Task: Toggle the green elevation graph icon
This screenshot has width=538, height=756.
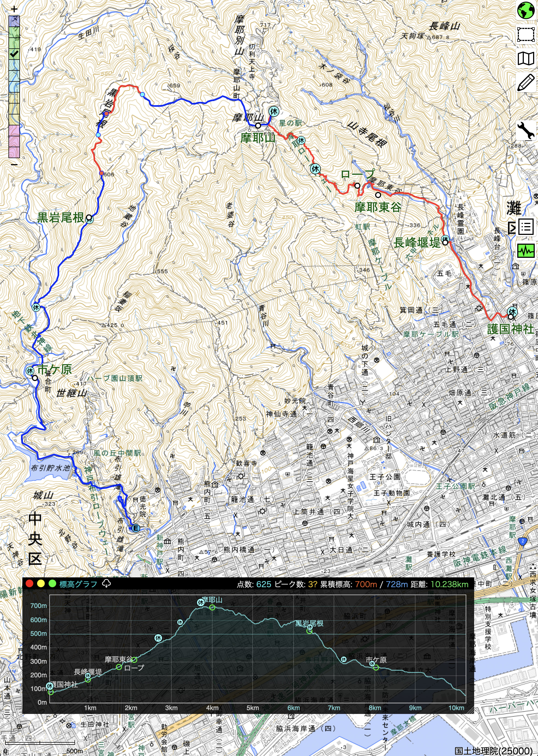Action: click(526, 251)
